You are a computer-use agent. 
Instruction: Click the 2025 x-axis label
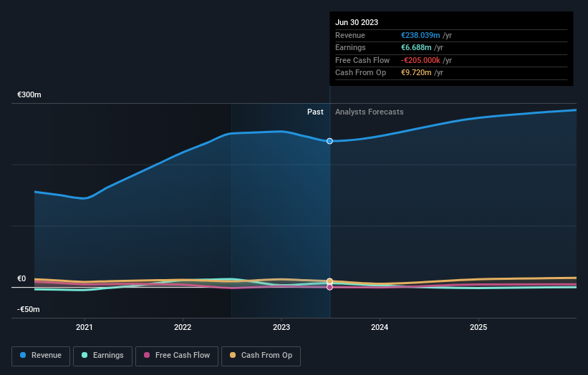click(x=478, y=327)
